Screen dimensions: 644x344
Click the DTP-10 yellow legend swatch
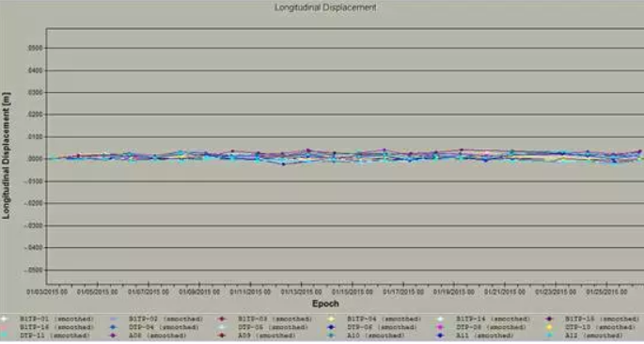(549, 327)
